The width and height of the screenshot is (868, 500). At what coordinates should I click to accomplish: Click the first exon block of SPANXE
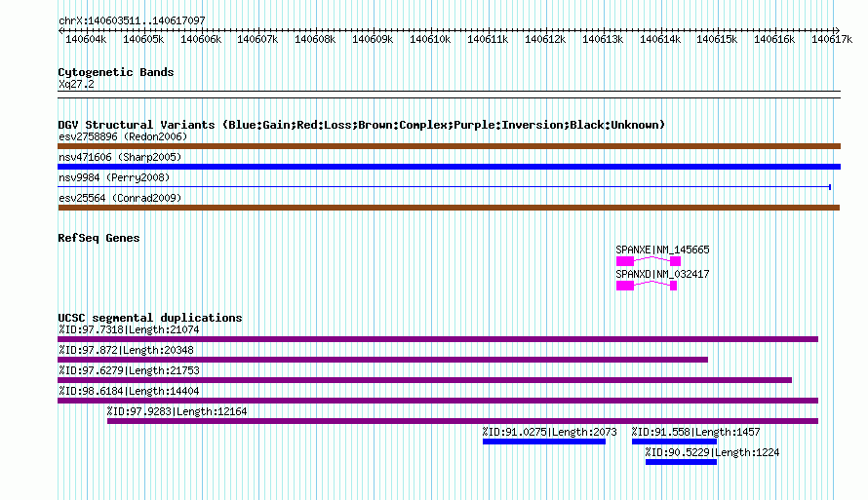625,261
